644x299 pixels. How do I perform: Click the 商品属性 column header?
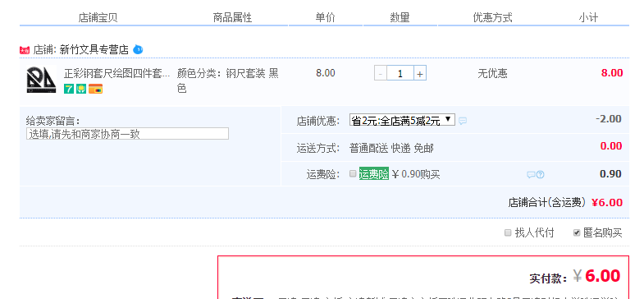(232, 18)
